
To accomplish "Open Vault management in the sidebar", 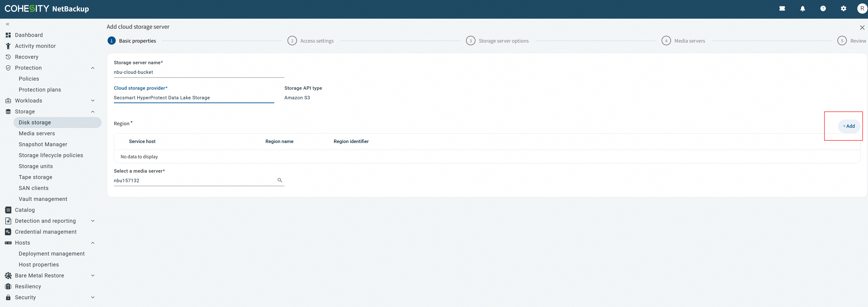I will [43, 199].
